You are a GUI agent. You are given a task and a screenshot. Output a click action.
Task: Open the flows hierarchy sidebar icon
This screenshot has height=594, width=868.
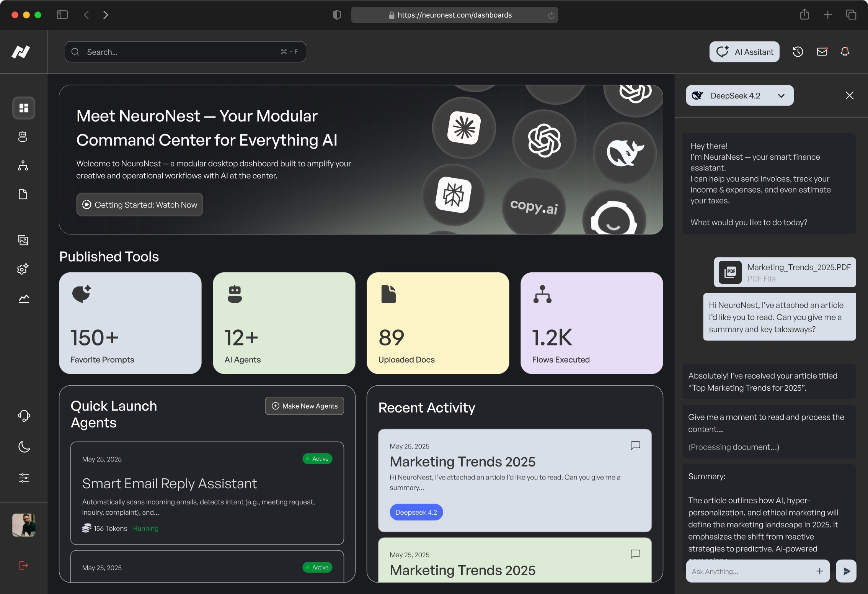(23, 165)
